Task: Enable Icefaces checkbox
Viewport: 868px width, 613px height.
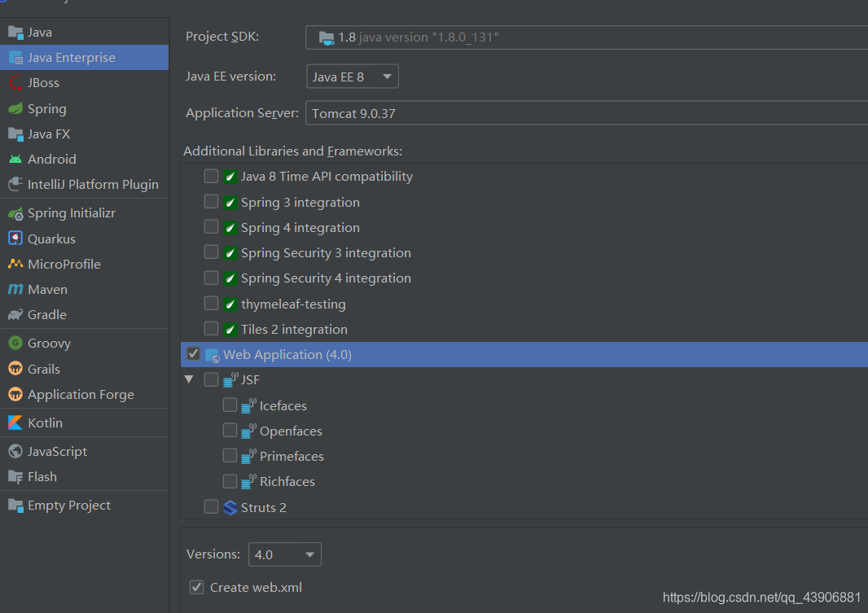Action: pos(230,405)
